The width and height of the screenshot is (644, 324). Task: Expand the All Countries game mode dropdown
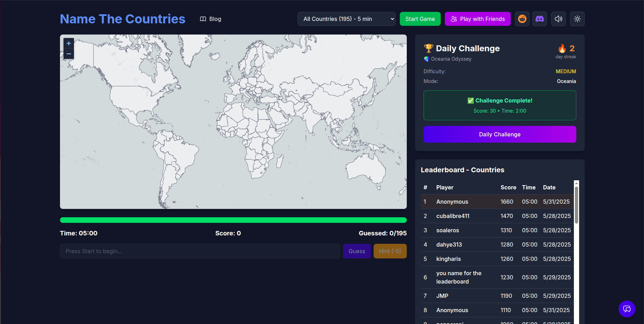click(346, 19)
